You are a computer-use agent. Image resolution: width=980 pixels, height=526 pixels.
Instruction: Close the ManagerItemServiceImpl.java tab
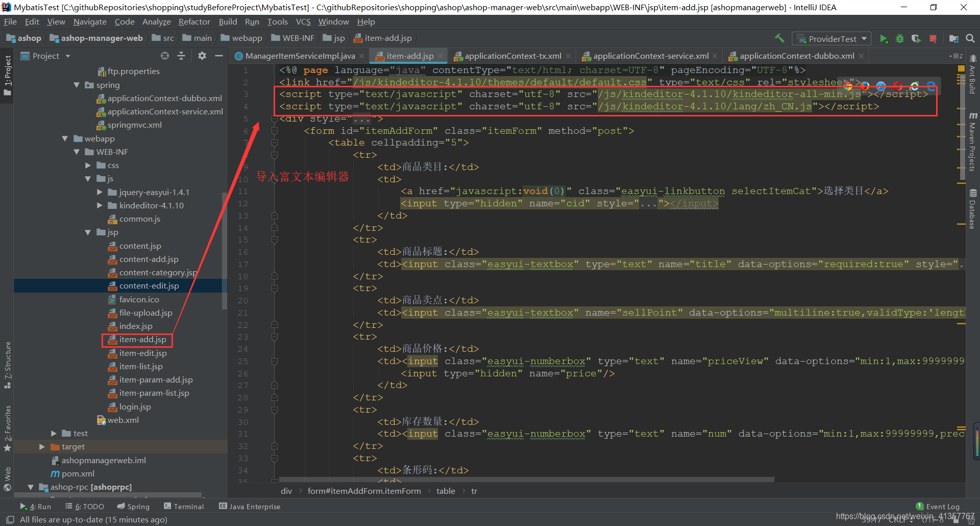(x=361, y=56)
